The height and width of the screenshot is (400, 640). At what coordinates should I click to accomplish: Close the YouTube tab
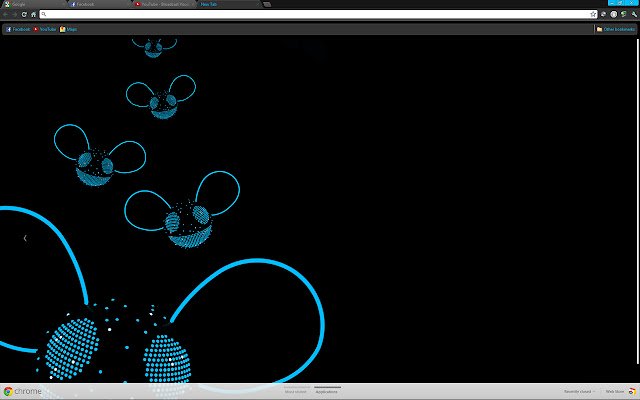click(192, 4)
